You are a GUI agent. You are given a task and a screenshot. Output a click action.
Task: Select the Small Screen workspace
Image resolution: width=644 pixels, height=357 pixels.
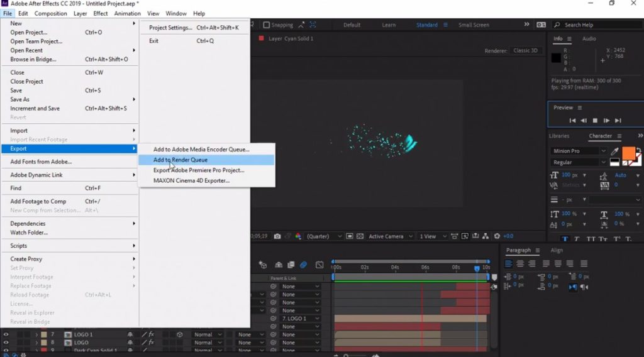click(474, 25)
